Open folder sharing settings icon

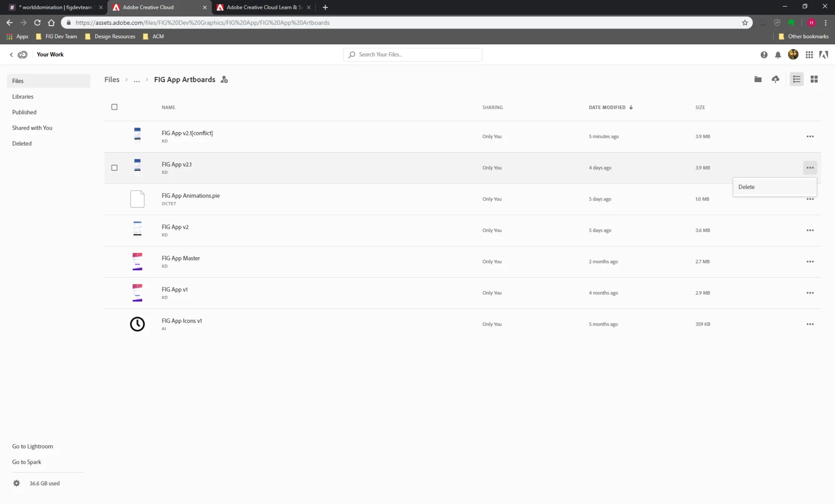click(224, 79)
